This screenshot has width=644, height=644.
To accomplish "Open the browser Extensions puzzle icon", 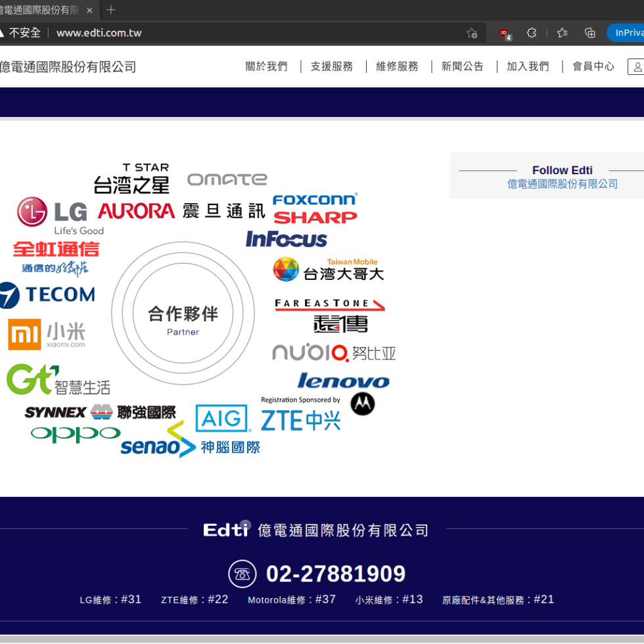I will coord(532,33).
